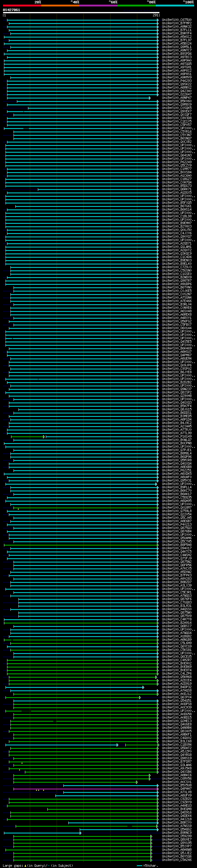Click hit label UniRef100_Q7SFJ9
The image size is (197, 868).
click(x=177, y=558)
